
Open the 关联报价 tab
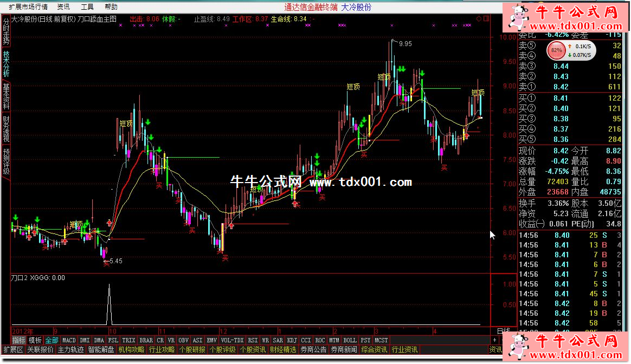[40, 349]
